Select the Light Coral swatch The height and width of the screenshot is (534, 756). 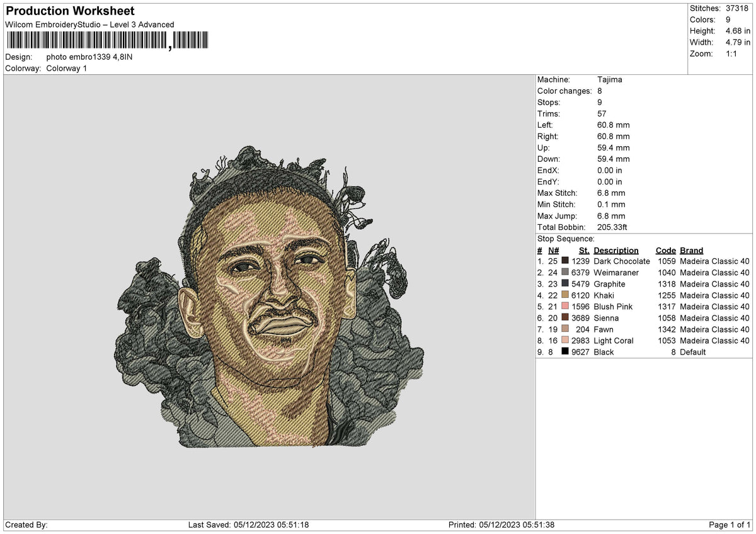coord(565,340)
